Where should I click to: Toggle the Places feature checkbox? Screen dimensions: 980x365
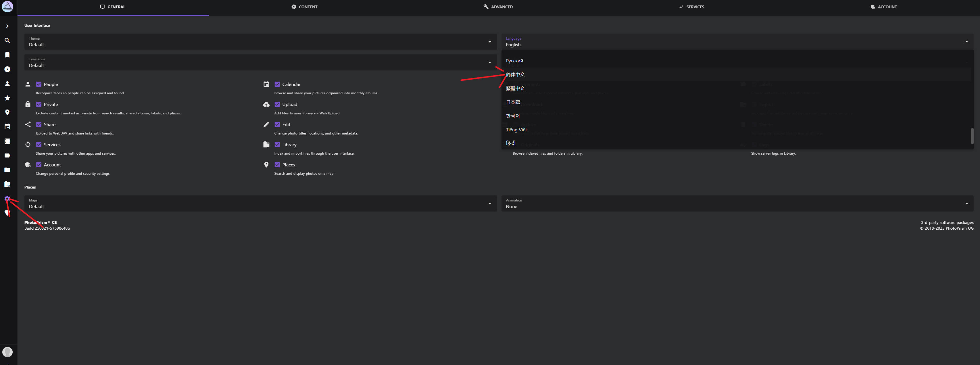coord(277,165)
